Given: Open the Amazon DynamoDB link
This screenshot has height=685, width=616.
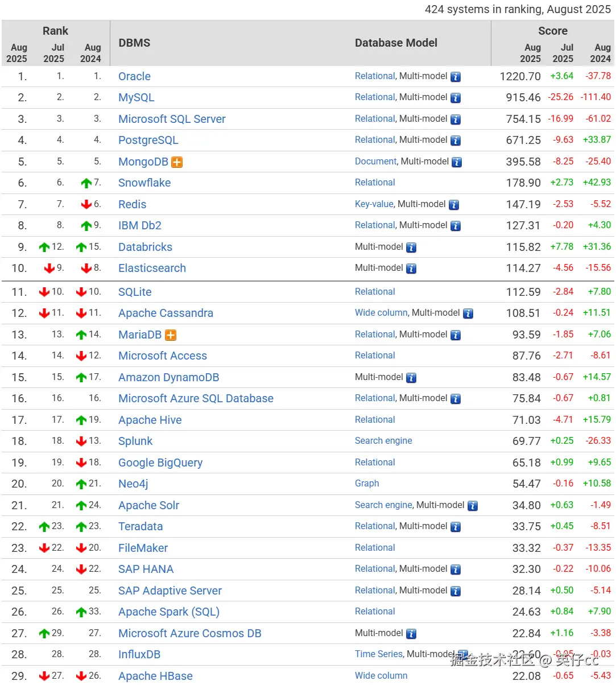Looking at the screenshot, I should [168, 377].
